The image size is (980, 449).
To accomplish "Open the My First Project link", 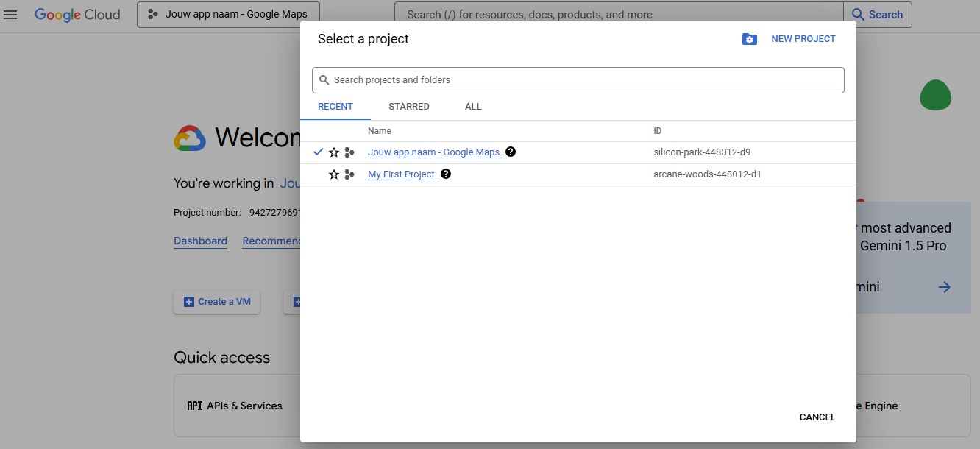I will [x=402, y=174].
